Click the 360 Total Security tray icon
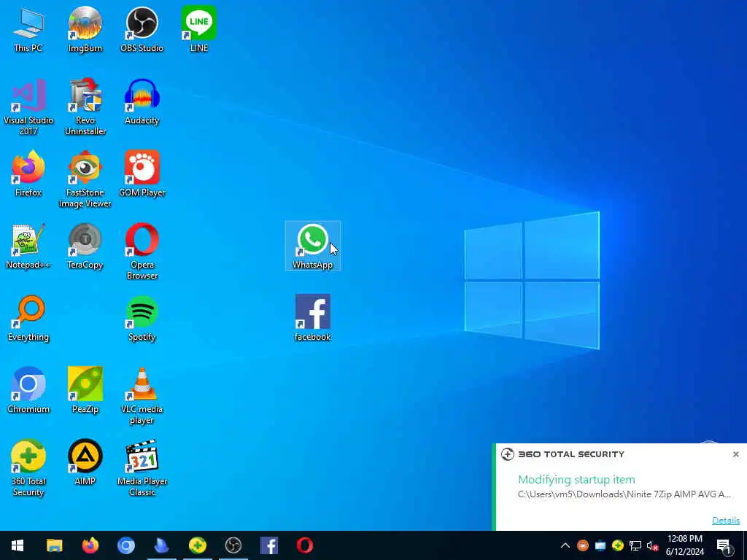Screen dimensions: 747x560 (x=618, y=545)
